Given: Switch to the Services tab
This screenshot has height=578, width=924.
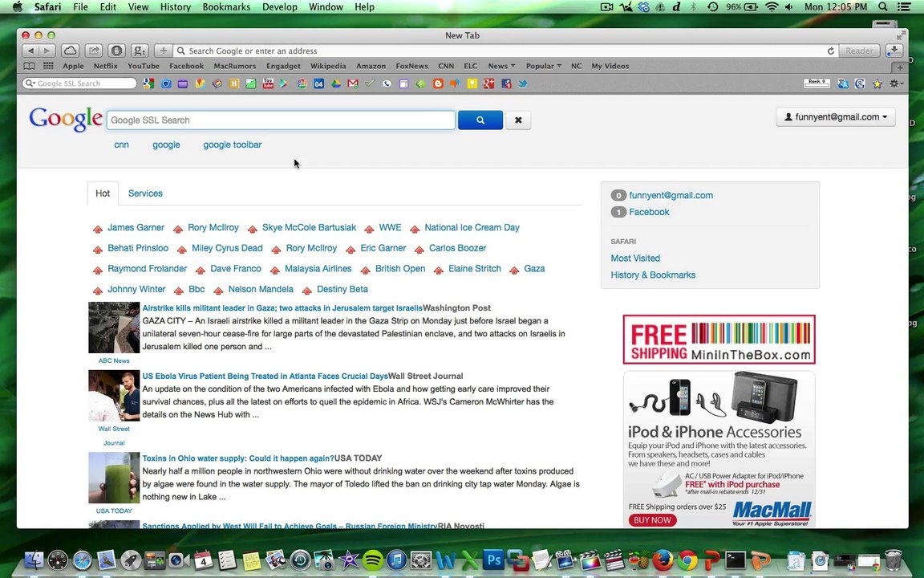Looking at the screenshot, I should 145,193.
